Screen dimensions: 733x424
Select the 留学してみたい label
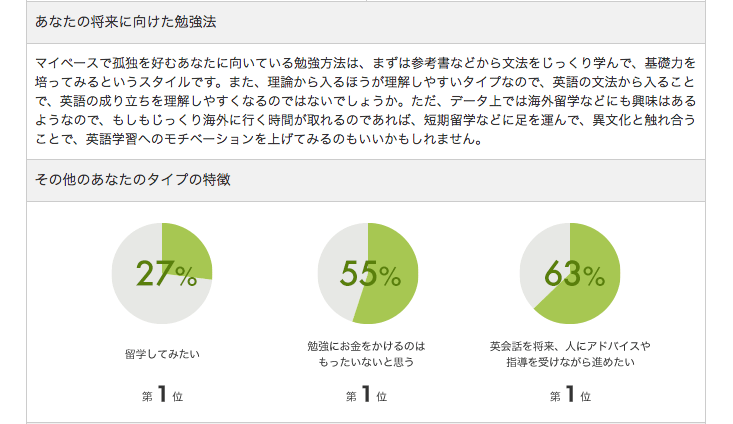[162, 354]
